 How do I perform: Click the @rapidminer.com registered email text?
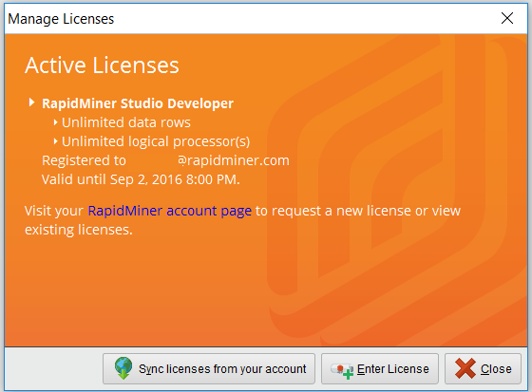pos(234,160)
